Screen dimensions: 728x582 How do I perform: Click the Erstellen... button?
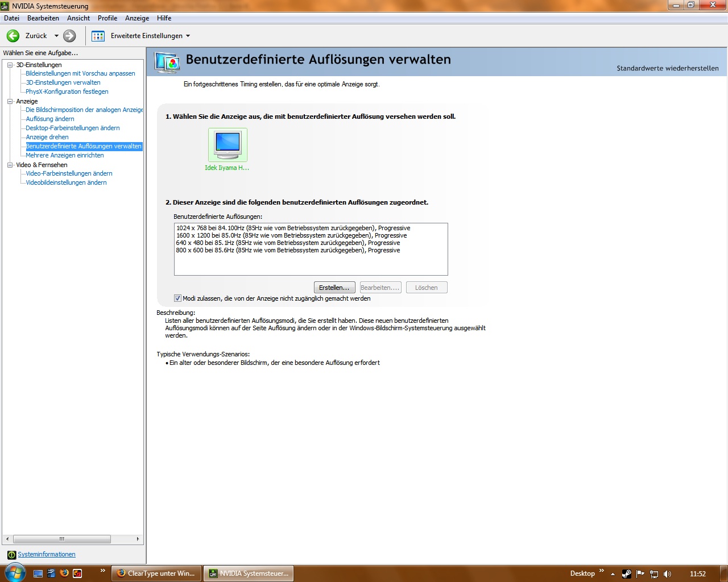pyautogui.click(x=334, y=288)
